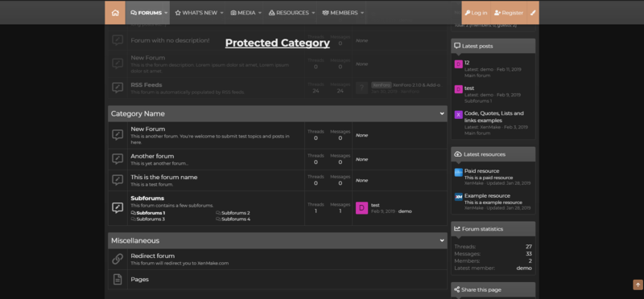Viewport: 644px width, 299px height.
Task: Open the demo user link in Subforums row
Action: (x=405, y=211)
